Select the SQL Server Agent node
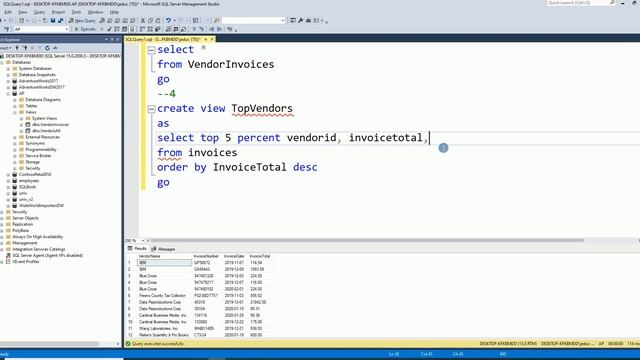 pyautogui.click(x=47, y=256)
